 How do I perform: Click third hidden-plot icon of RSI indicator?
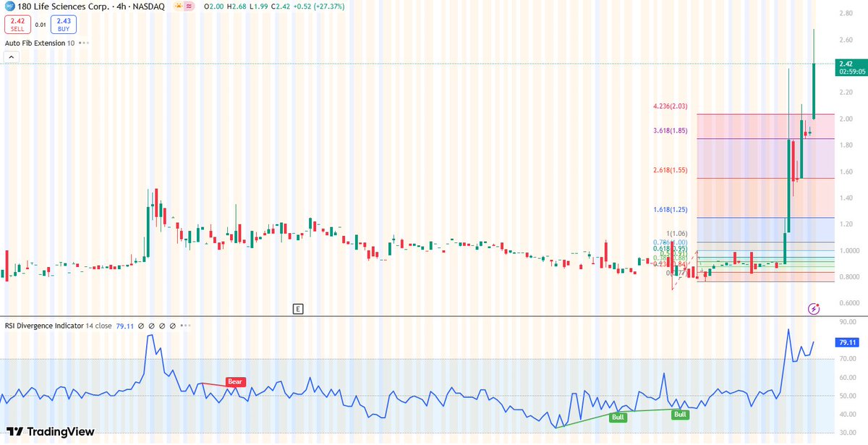click(163, 326)
